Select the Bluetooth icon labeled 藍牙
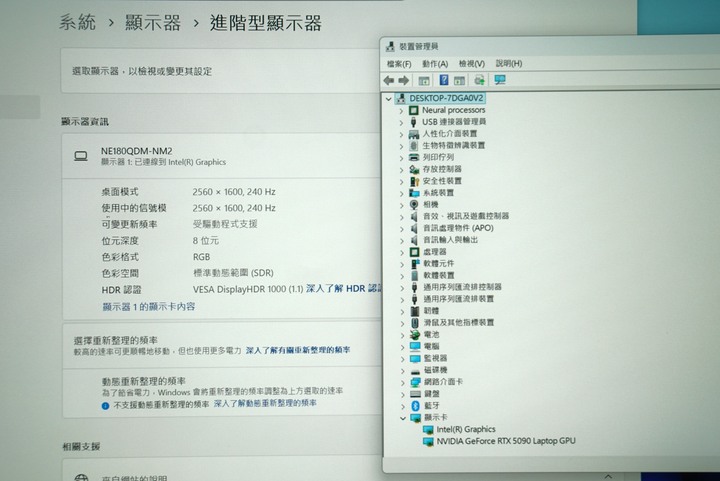Screen dimensions: 720x481 tap(415, 405)
